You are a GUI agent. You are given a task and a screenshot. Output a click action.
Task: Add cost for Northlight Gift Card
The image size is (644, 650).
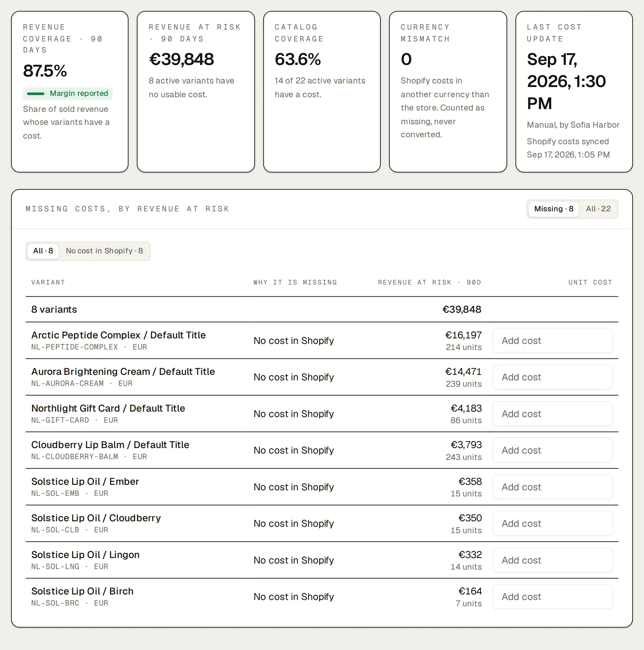553,414
